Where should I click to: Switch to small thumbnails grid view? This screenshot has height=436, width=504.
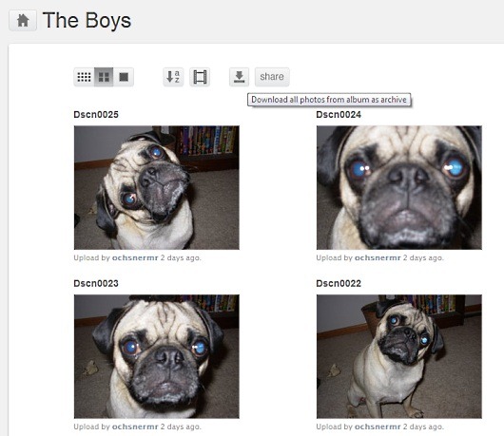click(x=84, y=77)
